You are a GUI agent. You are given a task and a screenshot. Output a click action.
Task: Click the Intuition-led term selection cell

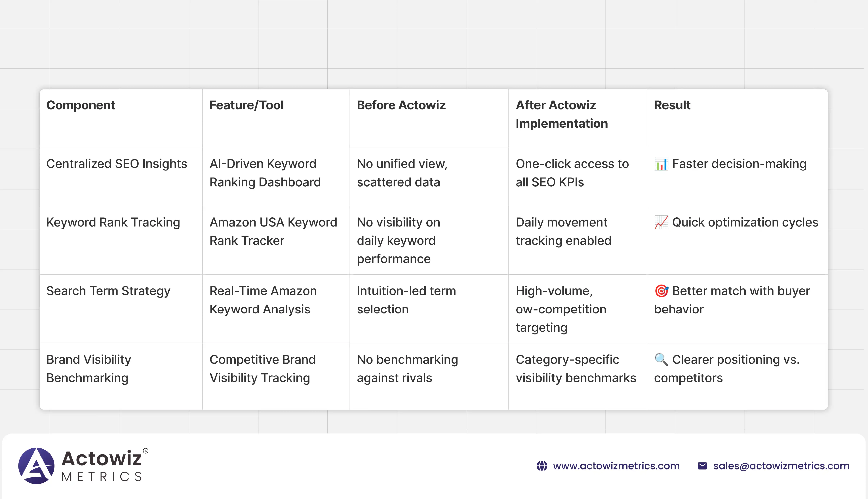coord(406,300)
